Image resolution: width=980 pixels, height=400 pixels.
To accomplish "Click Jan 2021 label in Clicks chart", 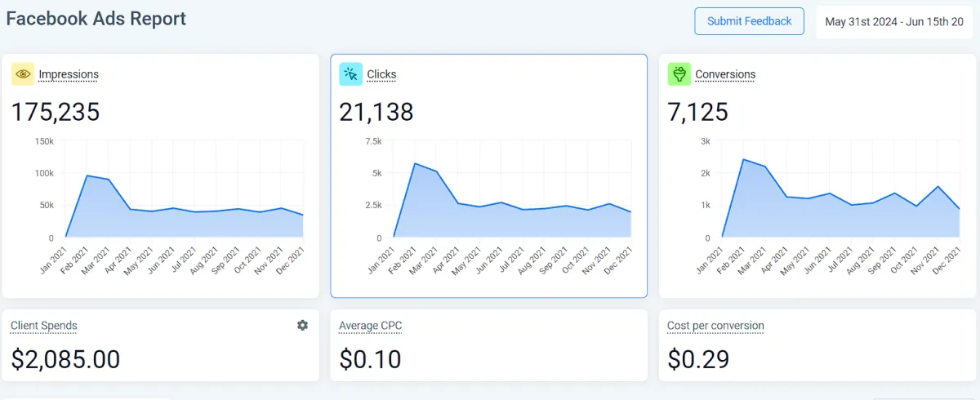I will (x=382, y=259).
